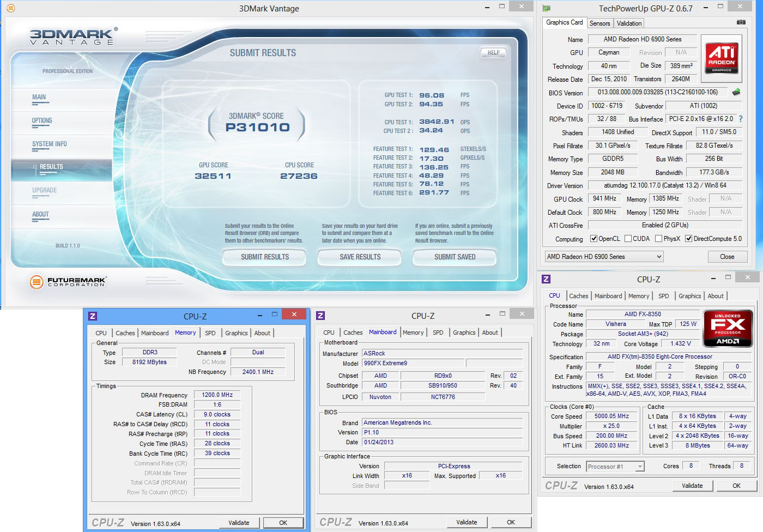
Task: Click UPGRADE in the 3DMark sidebar
Action: point(45,190)
